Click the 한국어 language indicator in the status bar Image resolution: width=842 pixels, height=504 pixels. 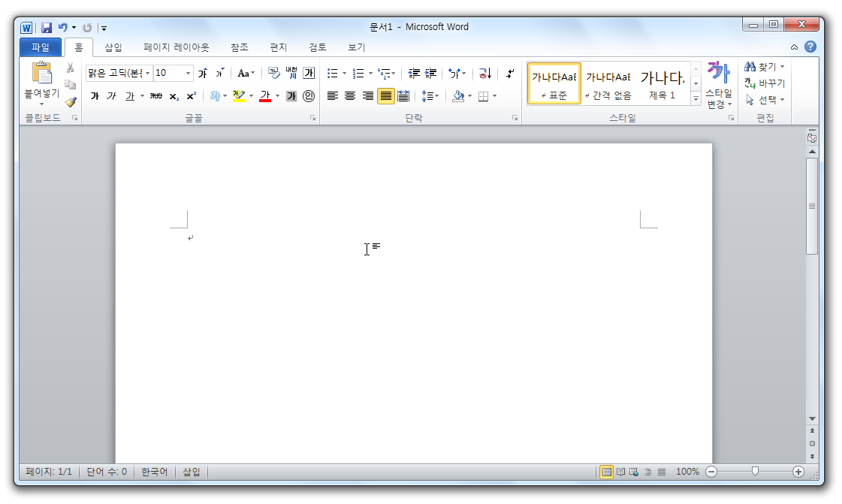(155, 472)
